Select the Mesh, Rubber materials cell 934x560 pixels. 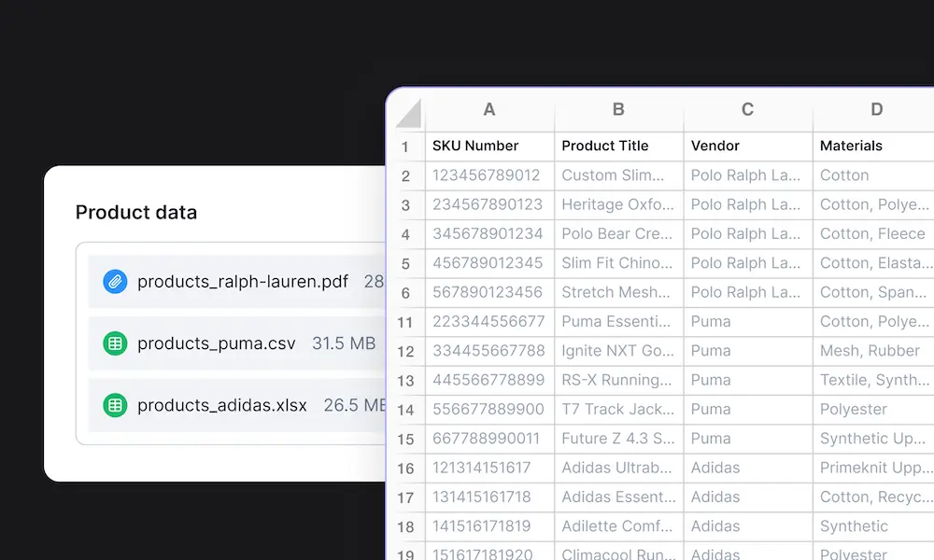point(874,351)
